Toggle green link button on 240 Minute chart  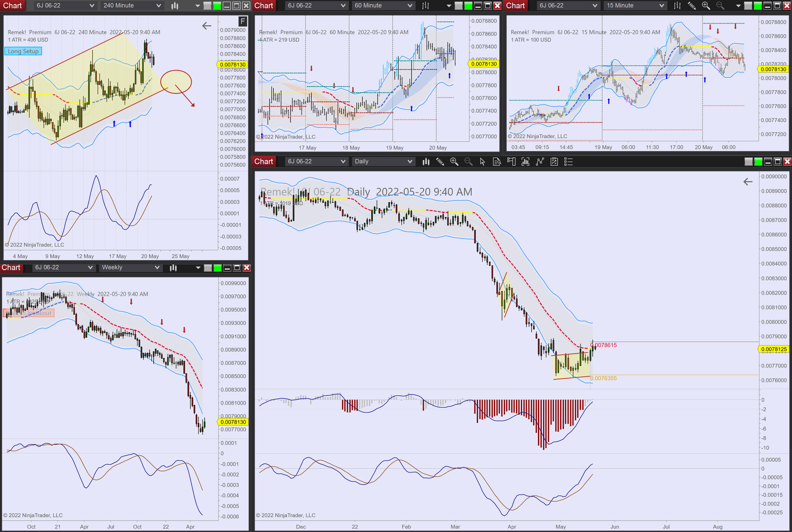(217, 5)
